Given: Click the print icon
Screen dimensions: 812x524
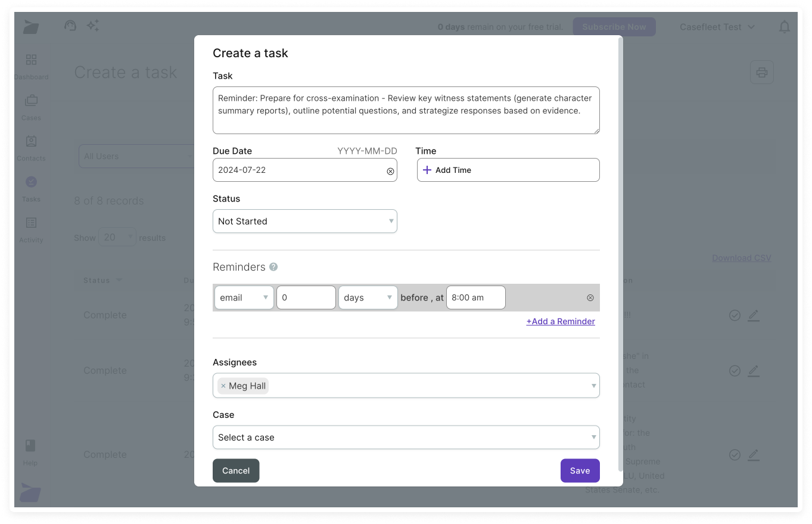Looking at the screenshot, I should (761, 72).
